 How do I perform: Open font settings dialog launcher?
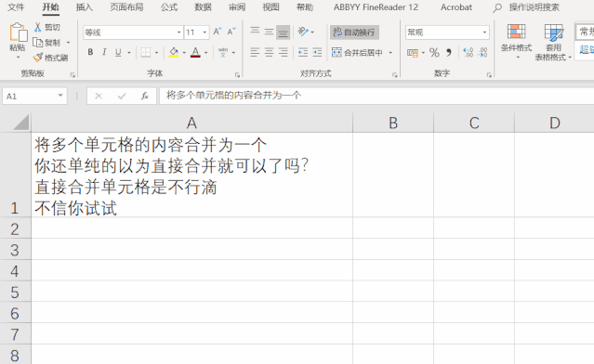click(238, 75)
